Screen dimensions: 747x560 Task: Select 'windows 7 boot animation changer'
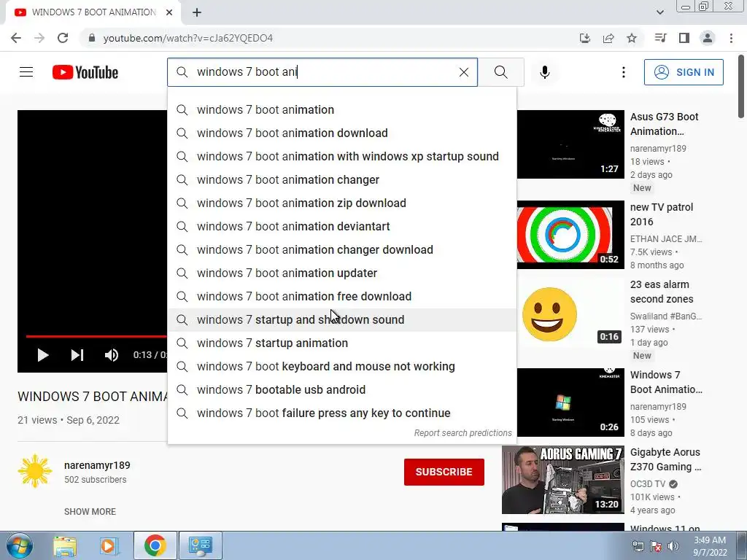pos(342,179)
